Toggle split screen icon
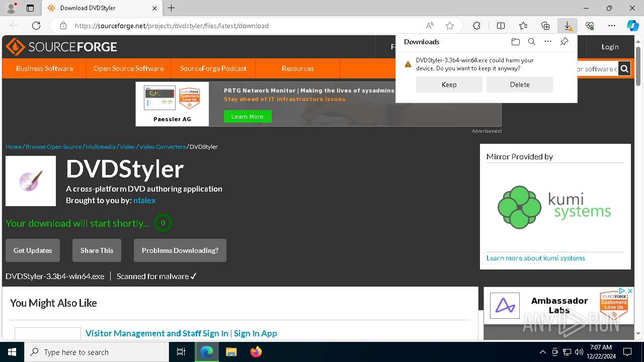Viewport: 644px width, 362px height. coord(501,26)
